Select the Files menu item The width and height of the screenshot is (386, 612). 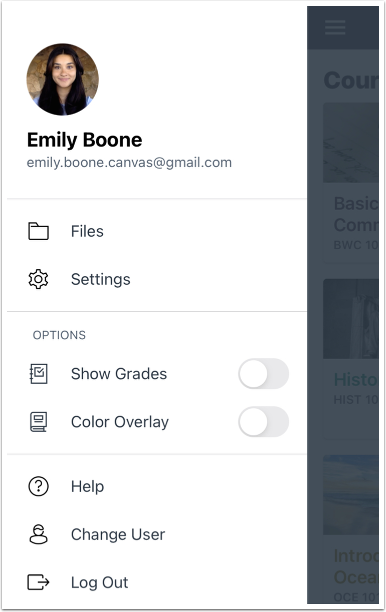click(x=157, y=231)
